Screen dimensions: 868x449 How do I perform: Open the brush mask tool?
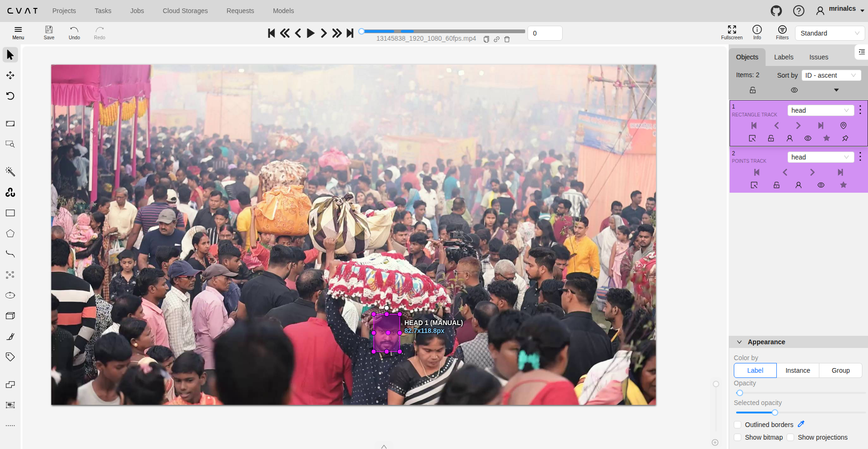pyautogui.click(x=10, y=336)
